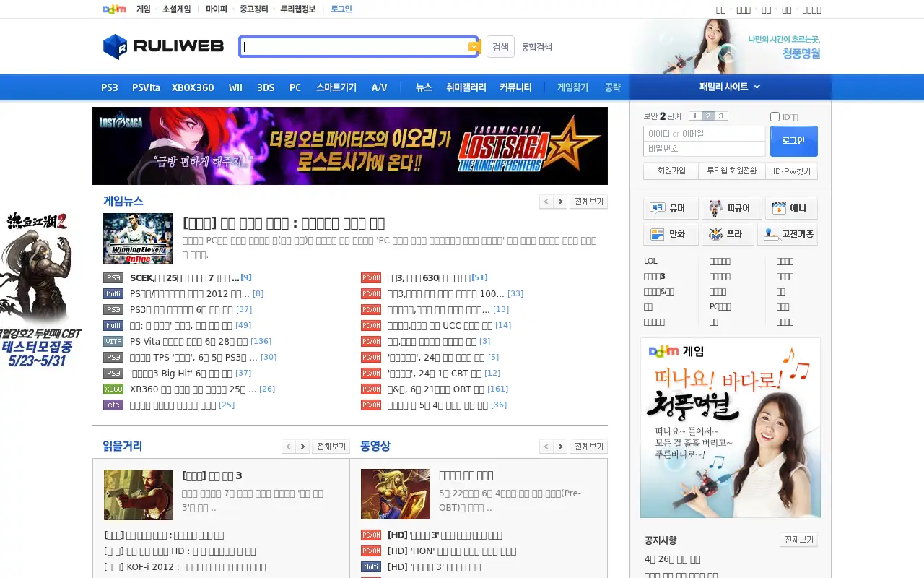Image resolution: width=924 pixels, height=578 pixels.
Task: Open the 고전기종 joystick icon button
Action: (788, 234)
